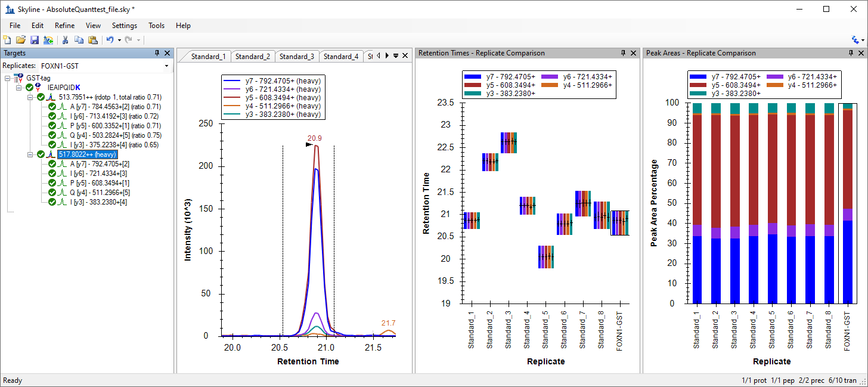Pin the Targets panel
This screenshot has height=387, width=868.
click(x=157, y=53)
